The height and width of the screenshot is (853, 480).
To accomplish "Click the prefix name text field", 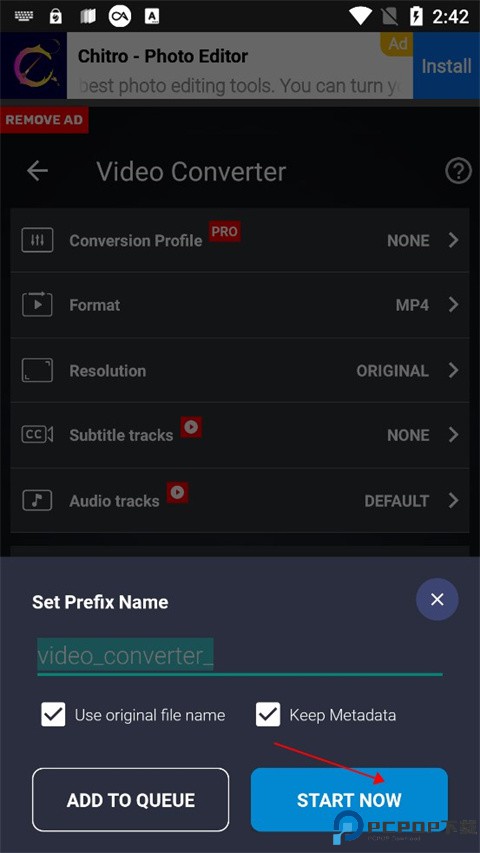I will (239, 656).
